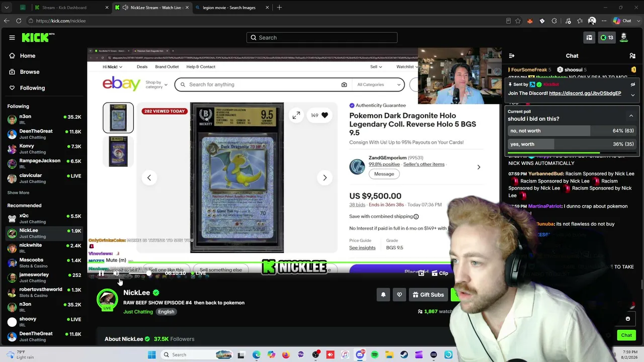Open Firefox from the taskbar

[286, 355]
